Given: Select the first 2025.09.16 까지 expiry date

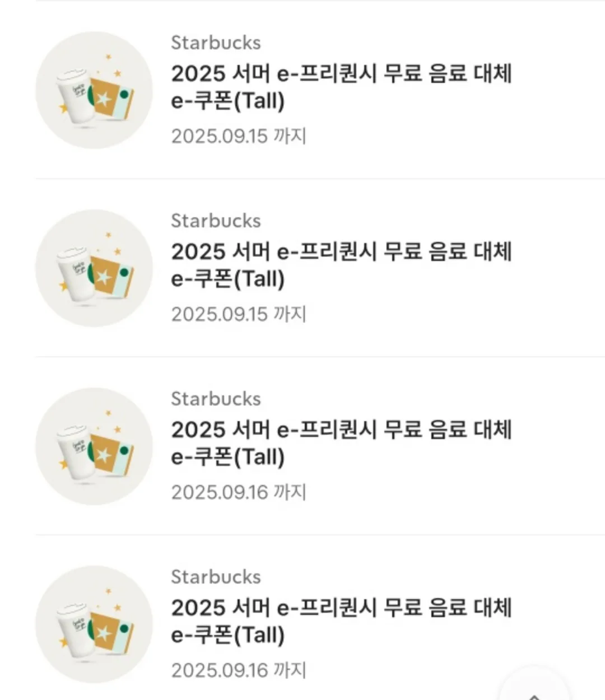Looking at the screenshot, I should click(239, 492).
